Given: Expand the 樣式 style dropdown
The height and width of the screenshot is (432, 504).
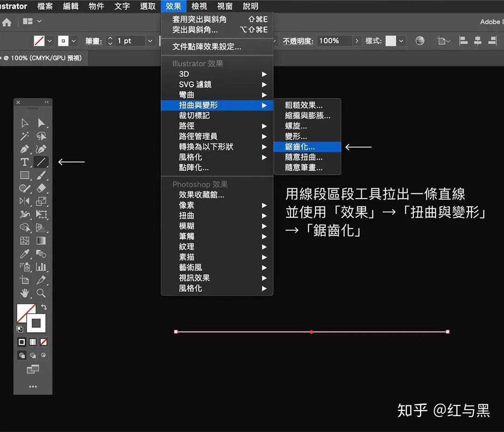Looking at the screenshot, I should tap(401, 41).
